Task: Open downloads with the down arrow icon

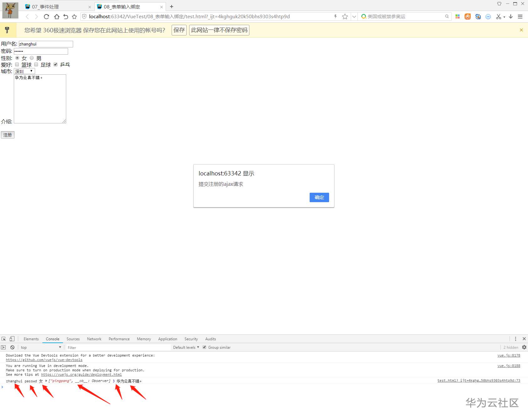Action: (x=511, y=17)
